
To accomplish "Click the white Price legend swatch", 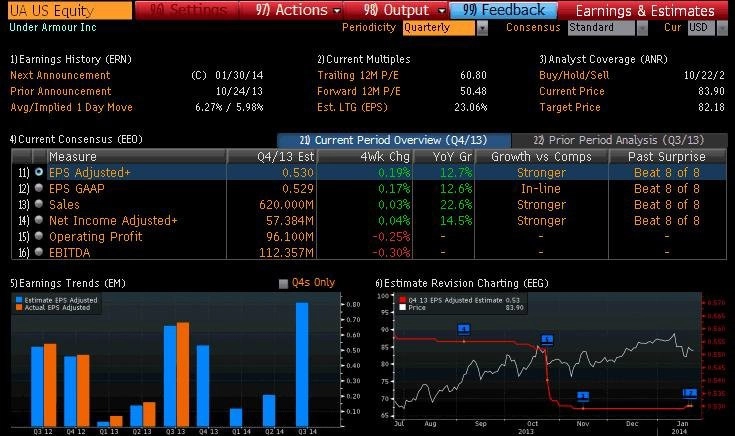I will point(402,308).
